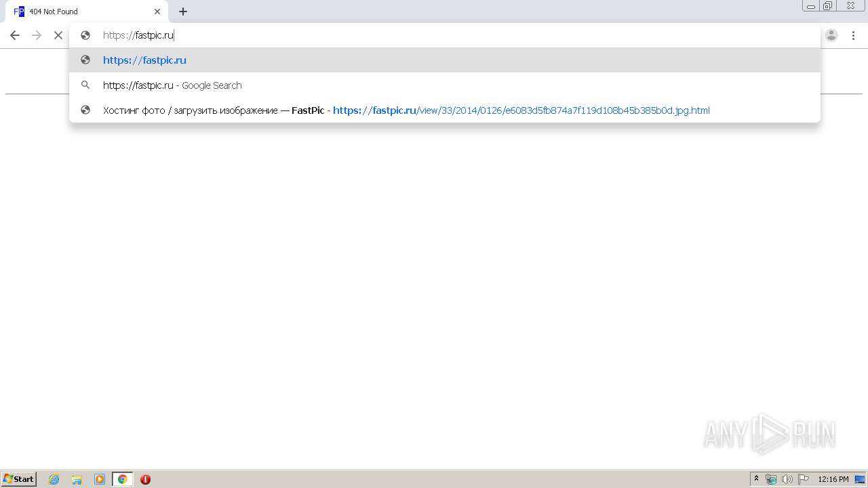Click the forward navigation arrow

click(37, 35)
